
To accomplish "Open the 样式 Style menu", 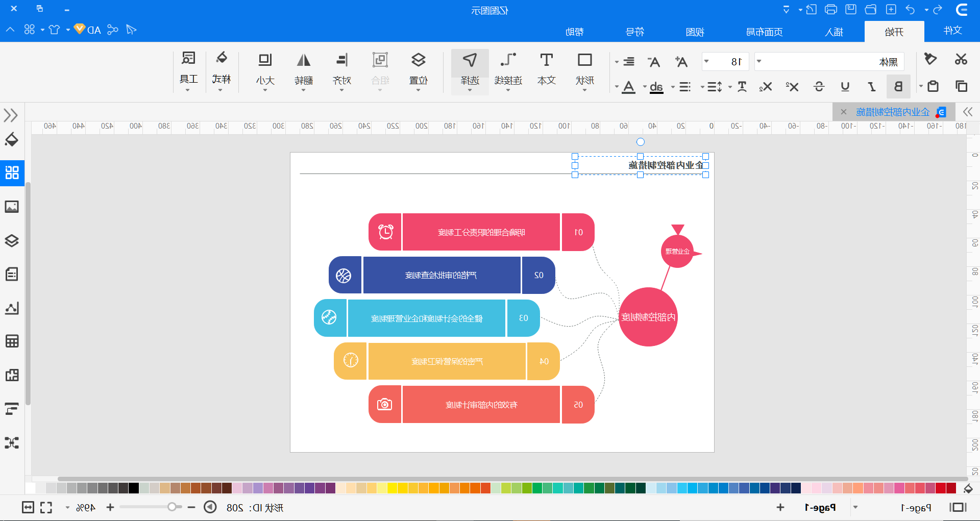I will [222, 70].
